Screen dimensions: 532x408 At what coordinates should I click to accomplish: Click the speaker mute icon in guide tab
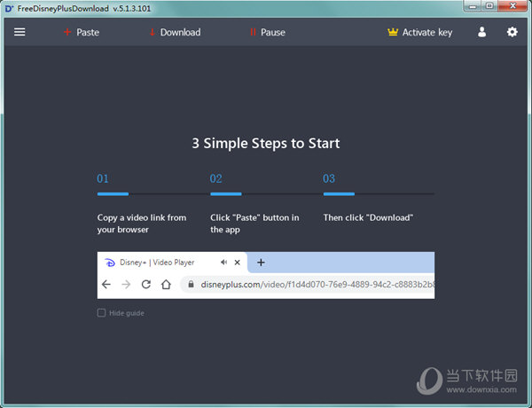pyautogui.click(x=223, y=262)
